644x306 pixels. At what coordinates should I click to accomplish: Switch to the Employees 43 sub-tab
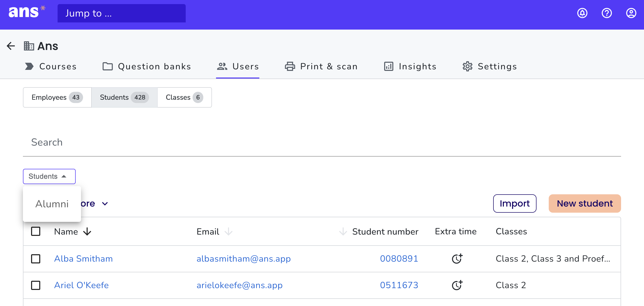(57, 97)
